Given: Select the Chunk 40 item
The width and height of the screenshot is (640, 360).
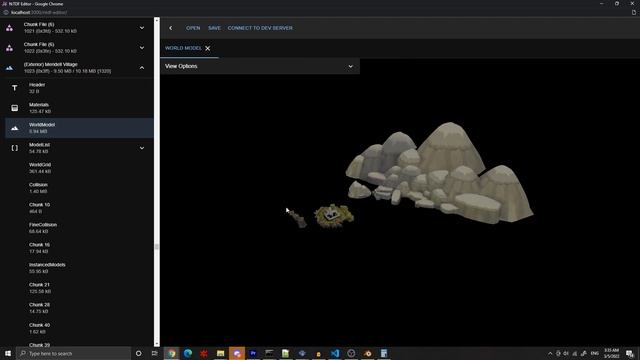Looking at the screenshot, I should point(79,329).
